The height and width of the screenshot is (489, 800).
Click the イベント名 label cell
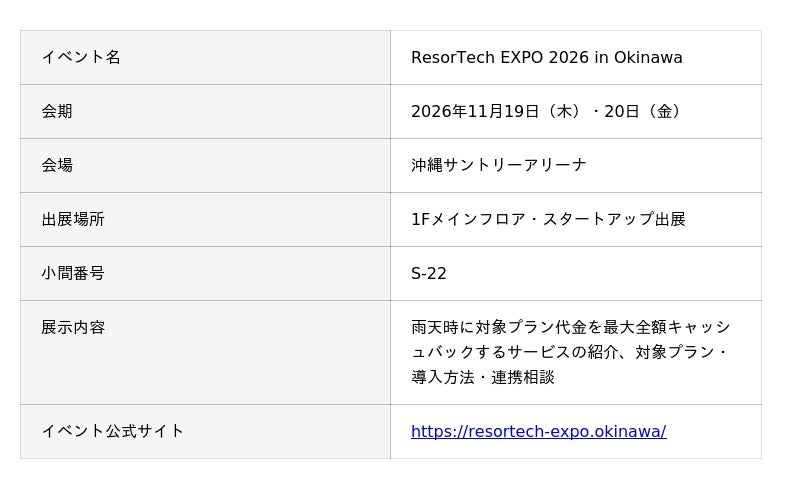click(x=205, y=57)
